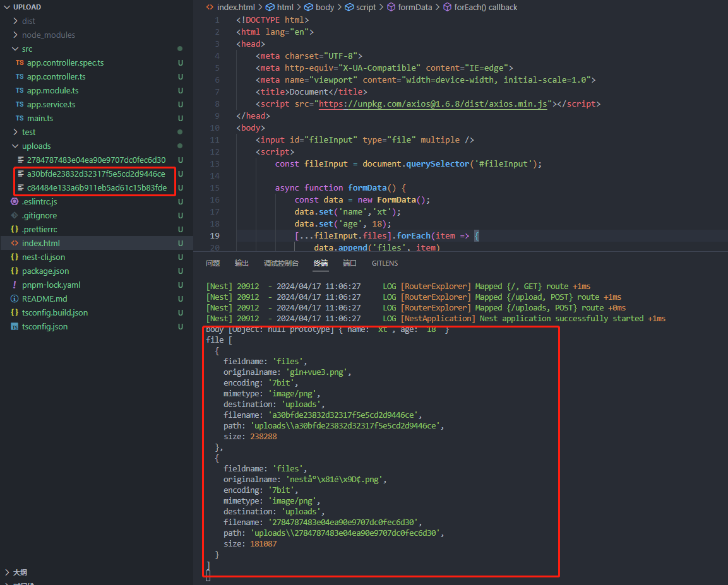The height and width of the screenshot is (585, 728).
Task: Click TS icon beside app.module.ts
Action: 20,90
